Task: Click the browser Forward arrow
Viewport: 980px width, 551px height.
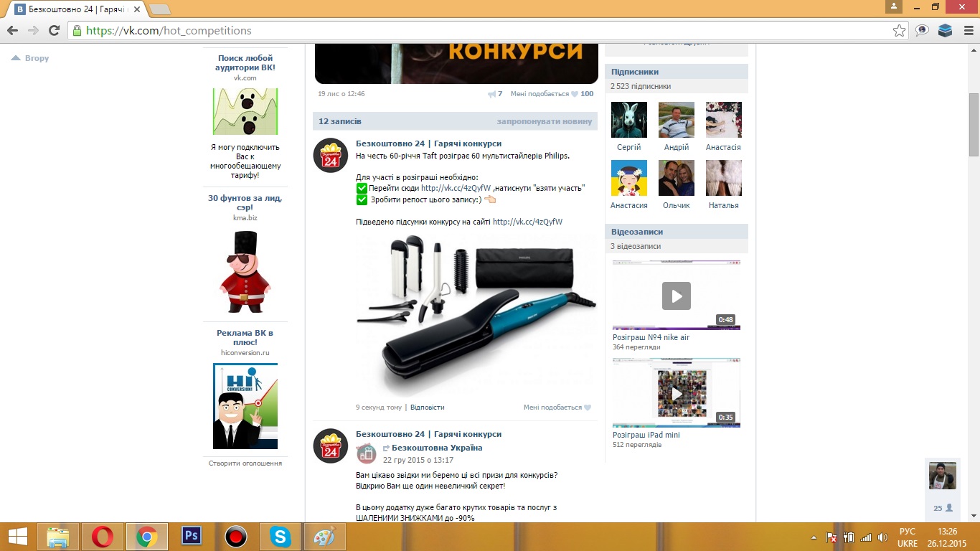Action: 33,31
